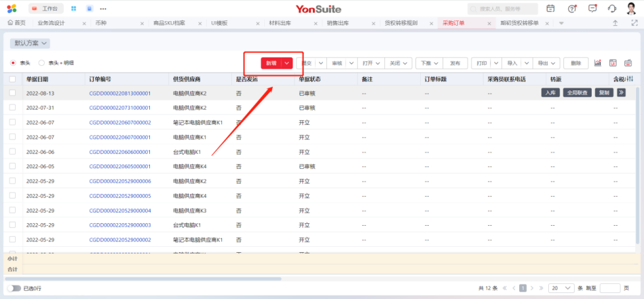
Task: Open the page size 20 dropdown
Action: tap(561, 288)
